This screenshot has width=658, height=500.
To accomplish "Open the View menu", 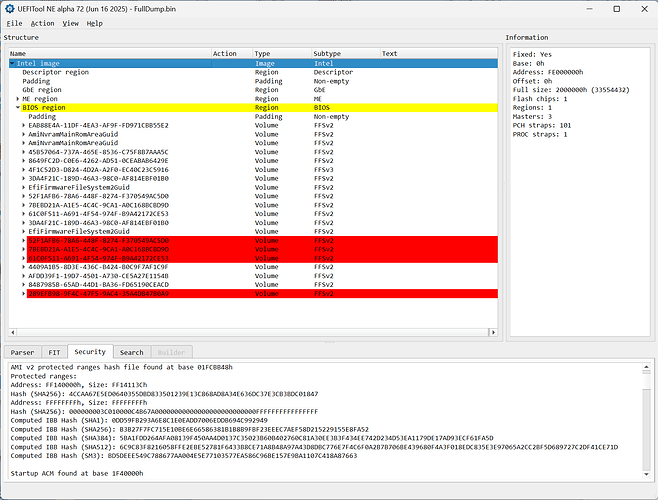I will coord(70,24).
